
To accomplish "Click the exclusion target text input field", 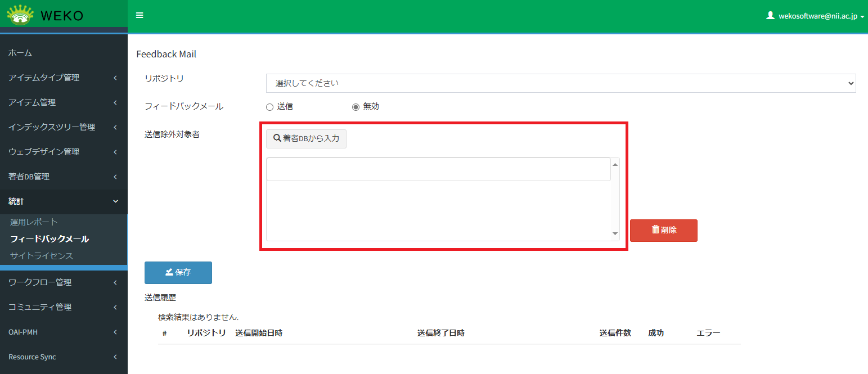I will pyautogui.click(x=438, y=169).
